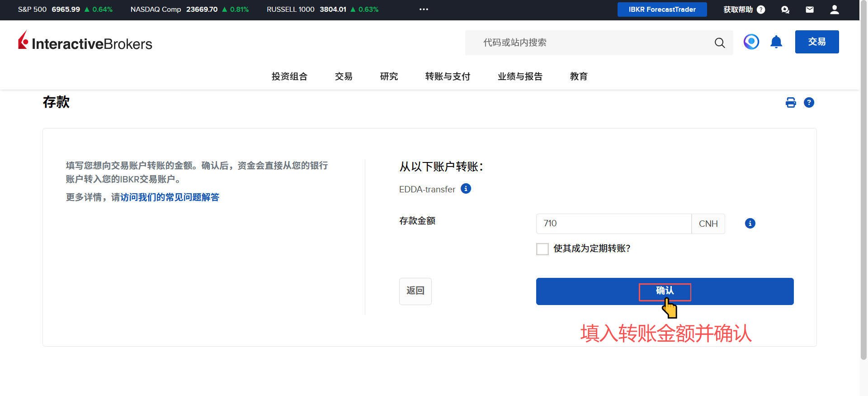
Task: Open the page help question icon
Action: pyautogui.click(x=809, y=103)
